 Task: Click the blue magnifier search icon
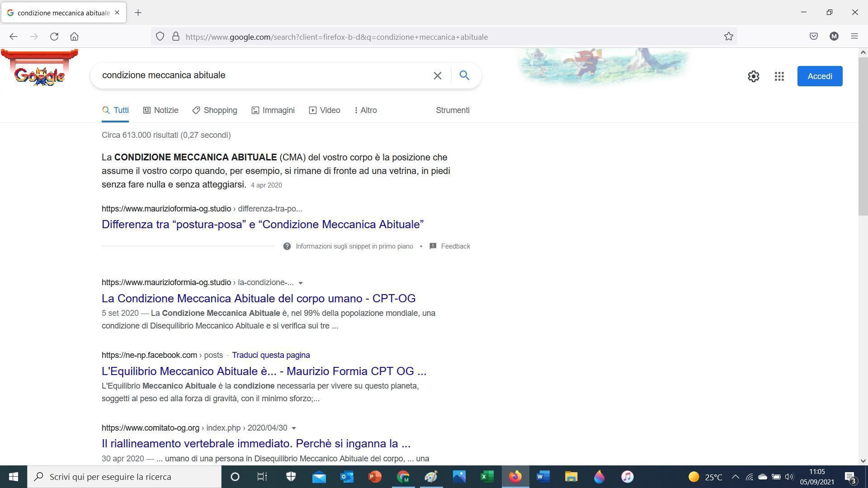[464, 75]
